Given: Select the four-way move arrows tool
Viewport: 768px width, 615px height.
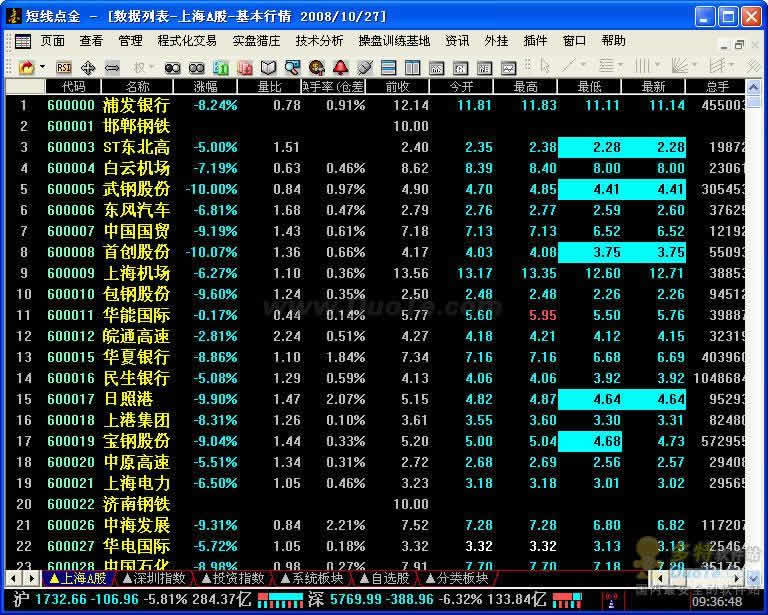Looking at the screenshot, I should click(x=88, y=67).
